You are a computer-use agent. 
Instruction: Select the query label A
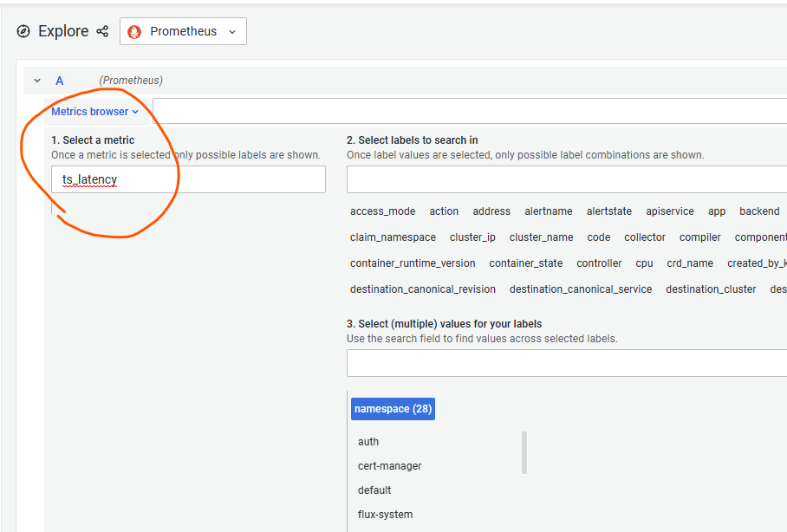[59, 80]
